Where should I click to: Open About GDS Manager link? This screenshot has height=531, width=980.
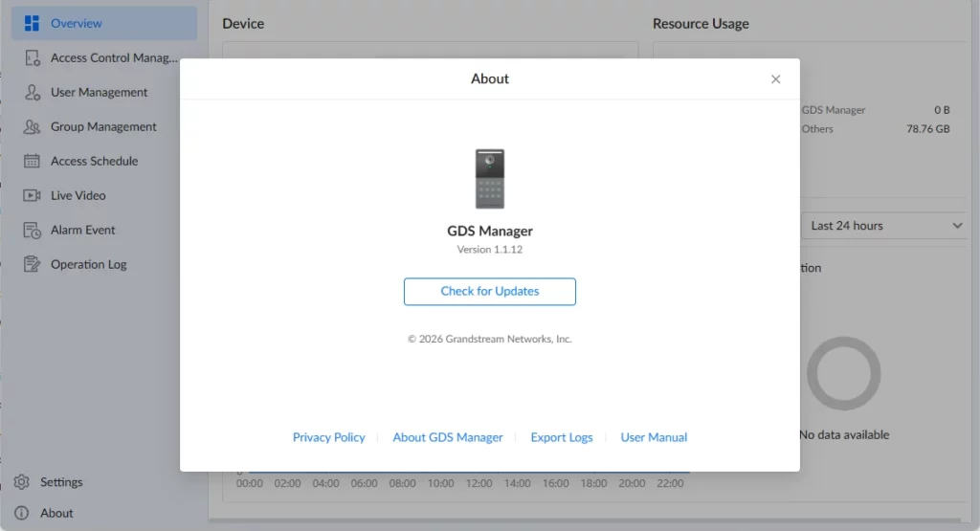point(448,437)
